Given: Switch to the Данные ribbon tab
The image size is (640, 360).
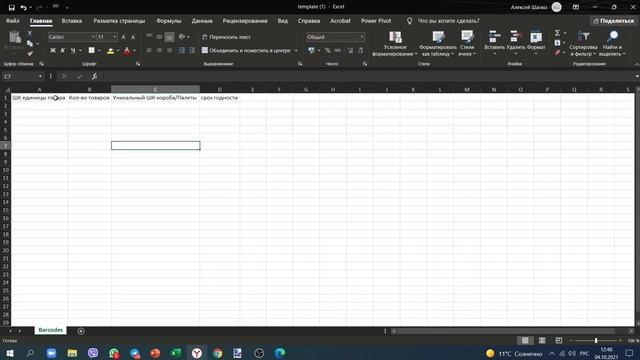Looking at the screenshot, I should [202, 21].
